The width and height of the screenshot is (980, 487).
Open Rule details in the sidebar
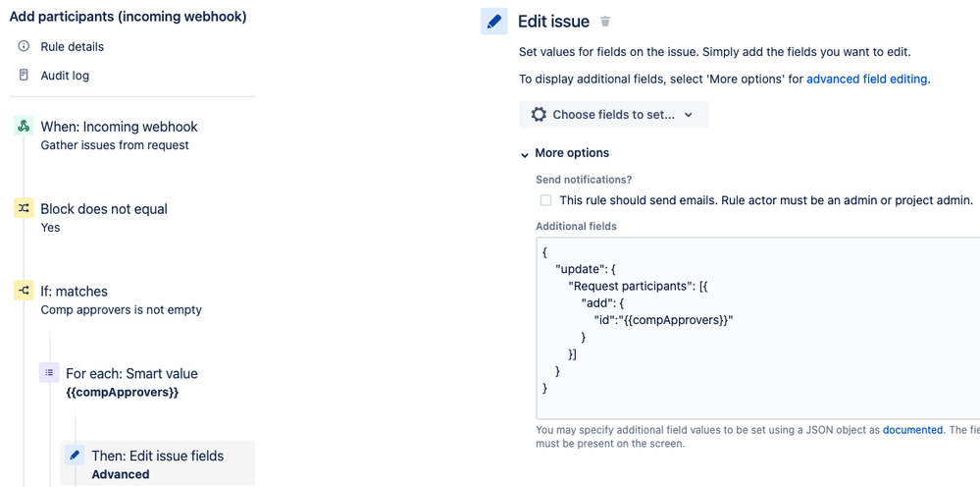[72, 46]
